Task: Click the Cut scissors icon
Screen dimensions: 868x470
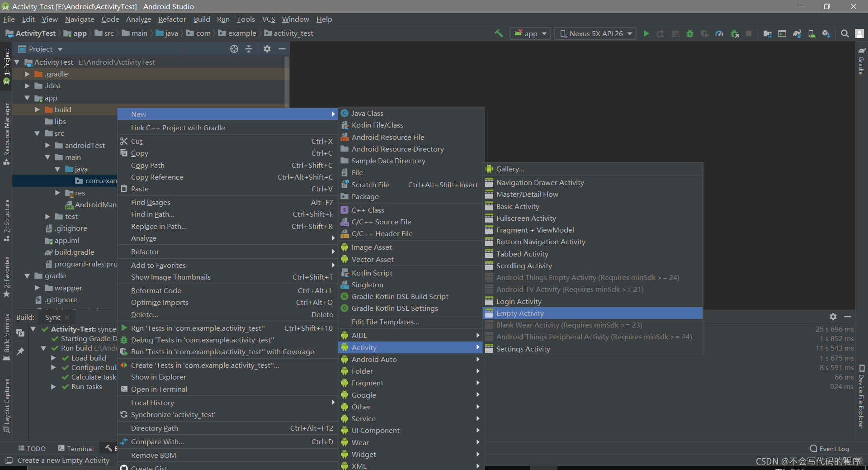Action: coord(124,141)
